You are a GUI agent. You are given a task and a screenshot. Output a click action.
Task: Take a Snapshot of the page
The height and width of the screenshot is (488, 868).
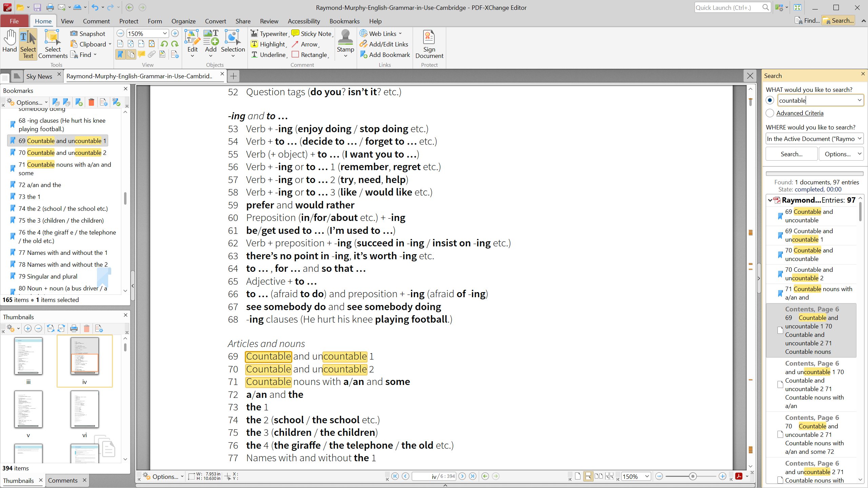(x=88, y=33)
